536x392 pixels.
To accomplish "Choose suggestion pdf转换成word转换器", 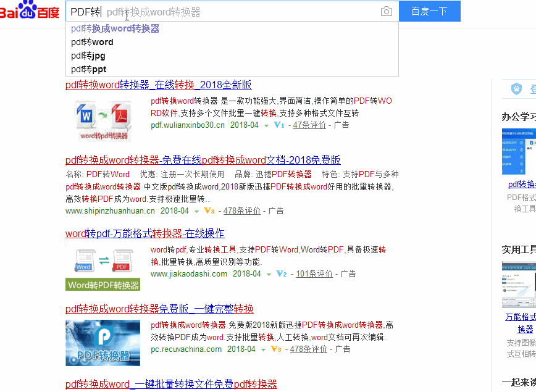I will pos(232,29).
